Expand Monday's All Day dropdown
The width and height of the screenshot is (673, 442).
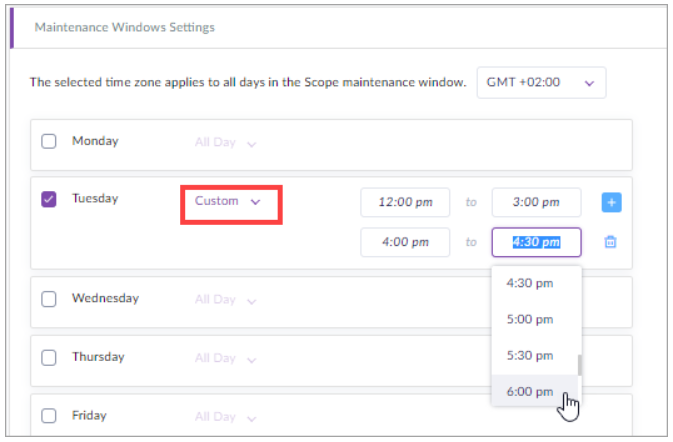pyautogui.click(x=225, y=143)
